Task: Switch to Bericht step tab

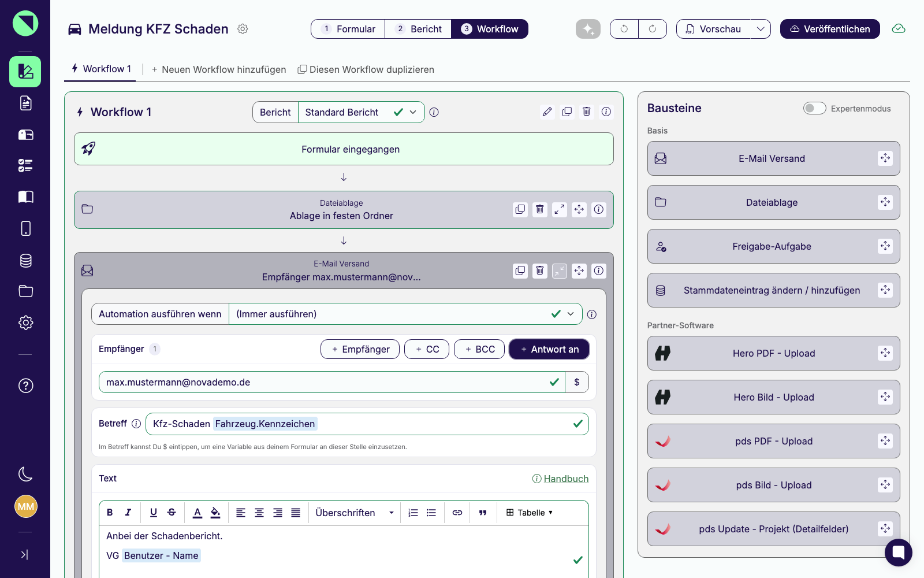Action: tap(418, 29)
